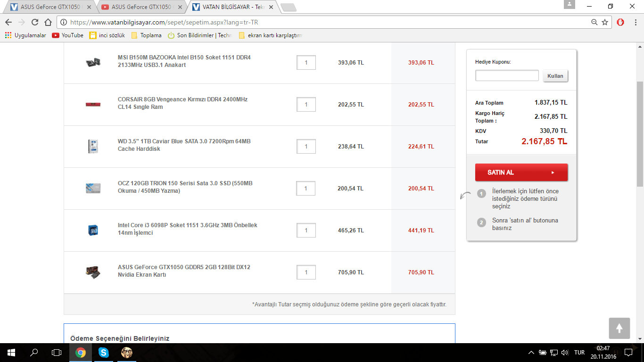Show hidden system tray icons
Image resolution: width=644 pixels, height=362 pixels.
coord(531,353)
